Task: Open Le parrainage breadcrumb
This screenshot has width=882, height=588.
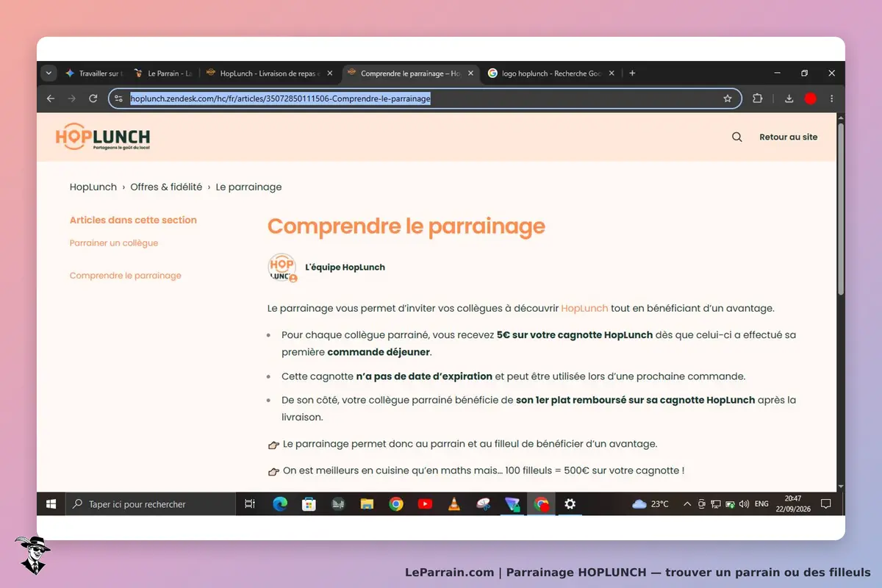Action: click(248, 187)
